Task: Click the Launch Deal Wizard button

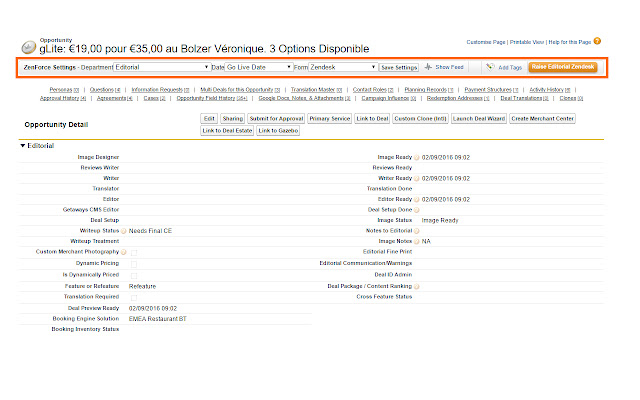Action: pyautogui.click(x=479, y=119)
